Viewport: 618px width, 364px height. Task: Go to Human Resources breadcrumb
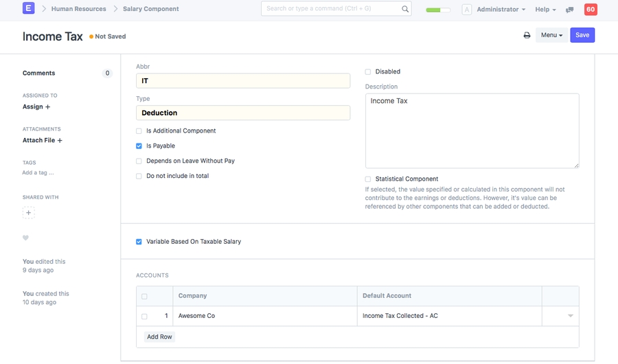(x=78, y=9)
